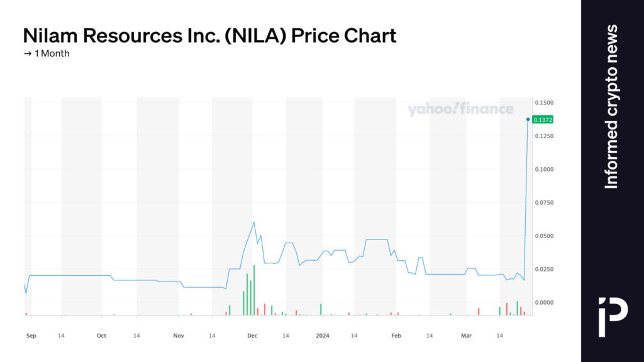Click the arrow icon before 1 Month
This screenshot has width=644, height=362.
[28, 54]
